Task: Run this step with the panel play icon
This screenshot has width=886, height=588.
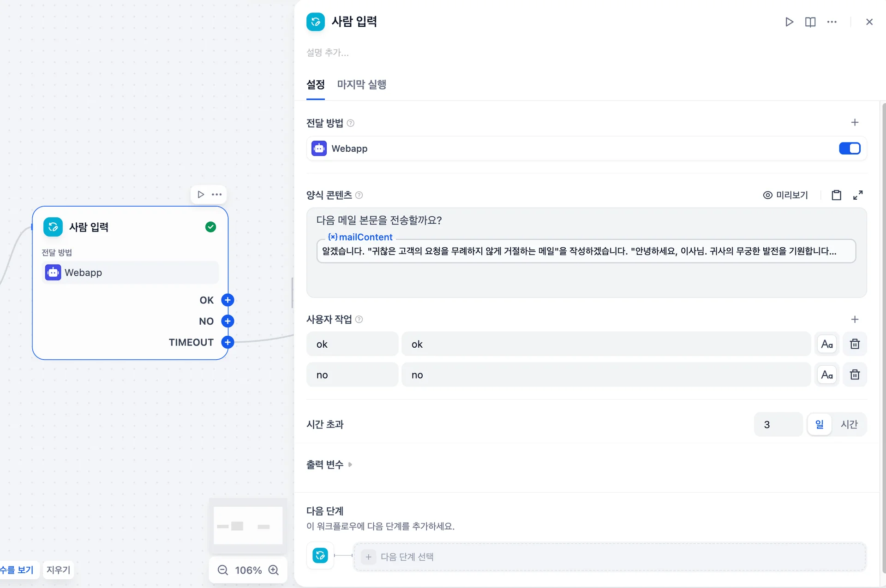Action: pyautogui.click(x=789, y=22)
